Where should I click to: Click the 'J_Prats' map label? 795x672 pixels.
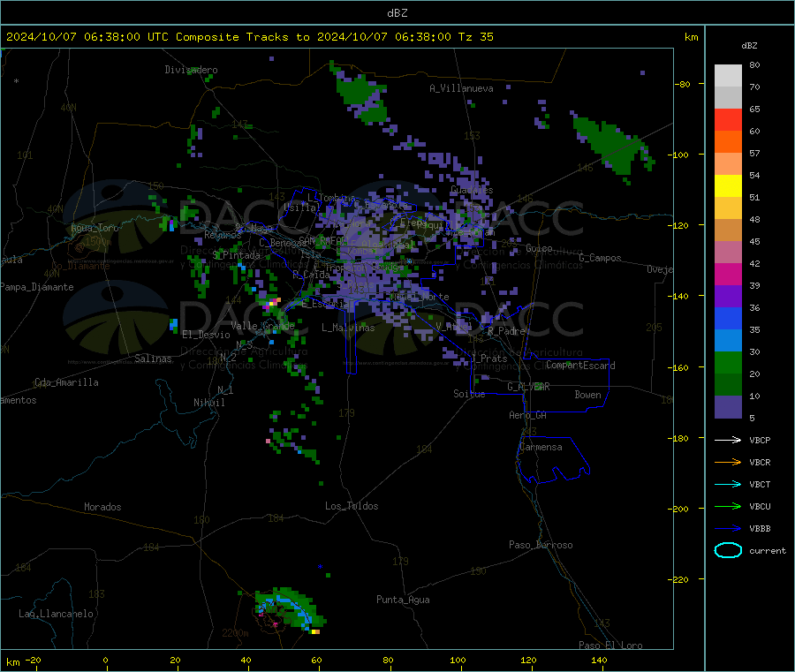click(488, 359)
